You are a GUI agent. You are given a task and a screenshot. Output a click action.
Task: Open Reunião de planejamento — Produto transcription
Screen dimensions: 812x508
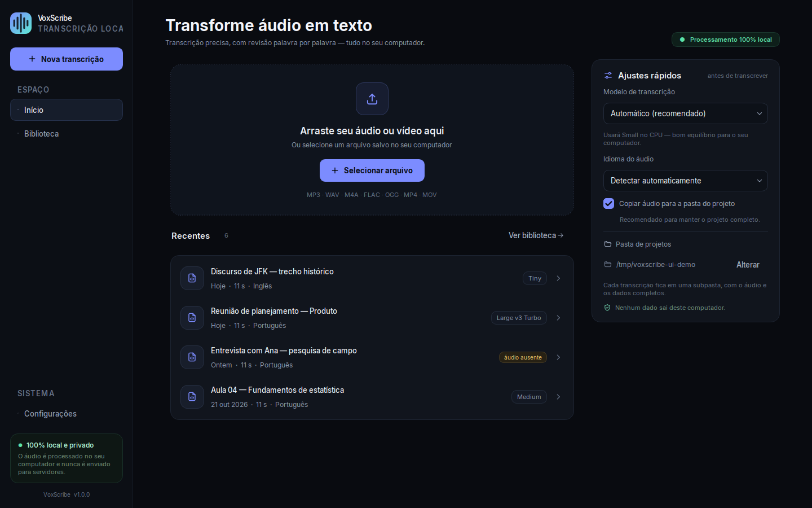[x=372, y=318]
